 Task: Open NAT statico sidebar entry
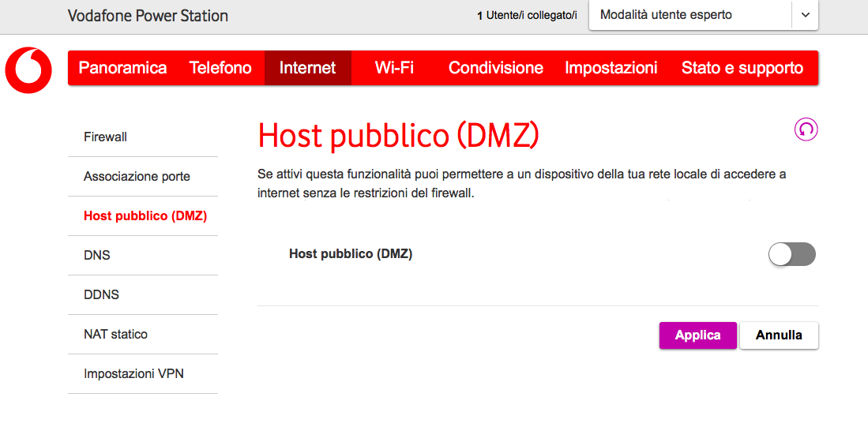[x=115, y=335]
